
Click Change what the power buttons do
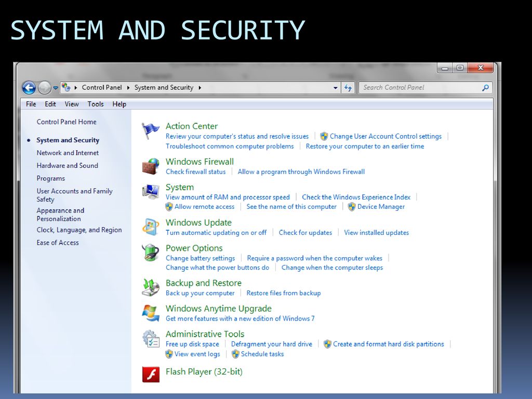click(x=217, y=268)
